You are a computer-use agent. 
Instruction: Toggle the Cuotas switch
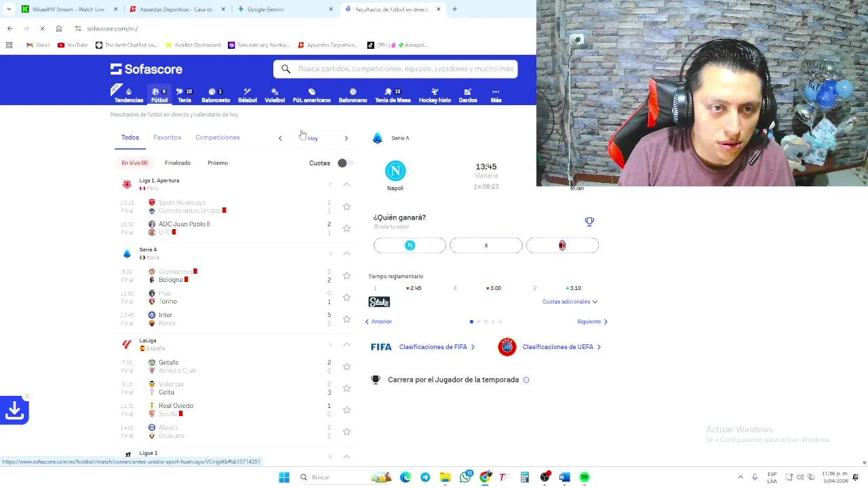pyautogui.click(x=344, y=163)
